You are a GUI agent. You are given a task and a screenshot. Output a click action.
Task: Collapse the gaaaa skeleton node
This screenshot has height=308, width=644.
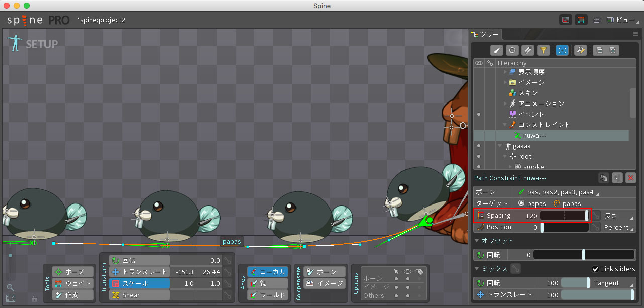point(500,146)
